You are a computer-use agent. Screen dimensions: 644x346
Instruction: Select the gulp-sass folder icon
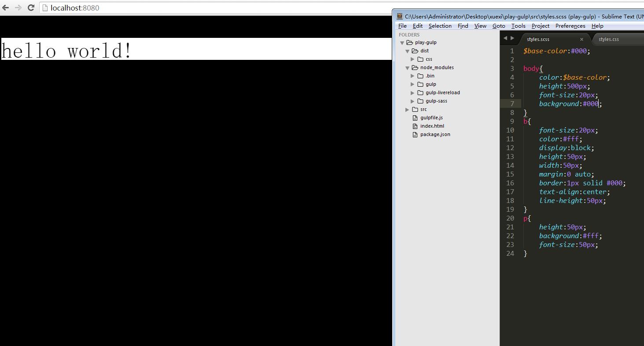tap(420, 101)
